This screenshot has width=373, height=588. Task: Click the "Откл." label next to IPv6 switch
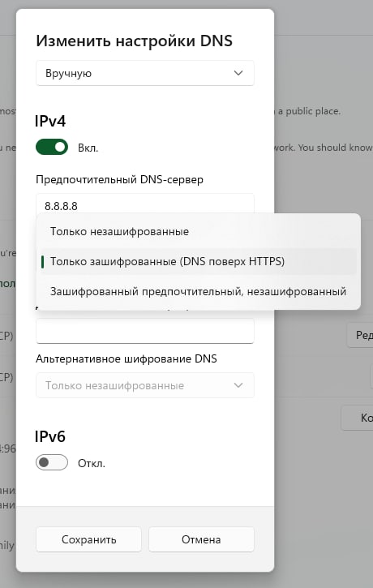tap(92, 463)
